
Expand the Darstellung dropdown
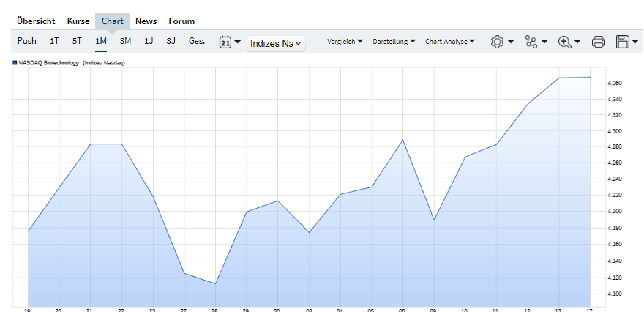(x=394, y=42)
